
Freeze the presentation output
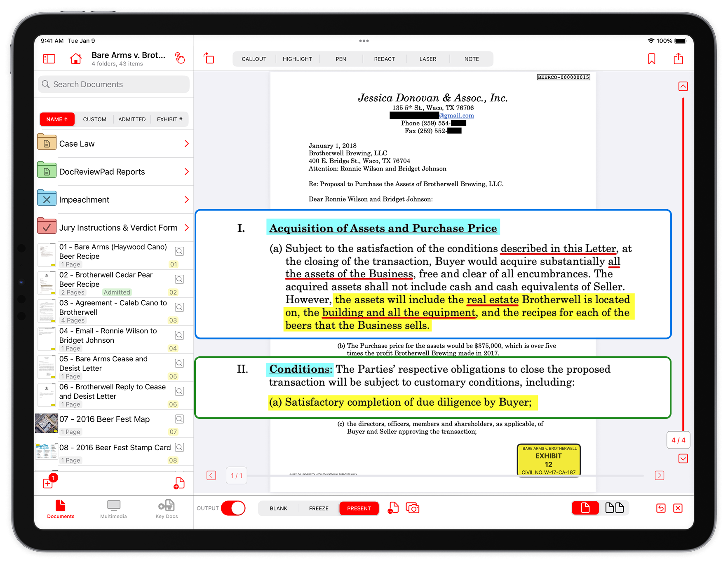click(318, 508)
